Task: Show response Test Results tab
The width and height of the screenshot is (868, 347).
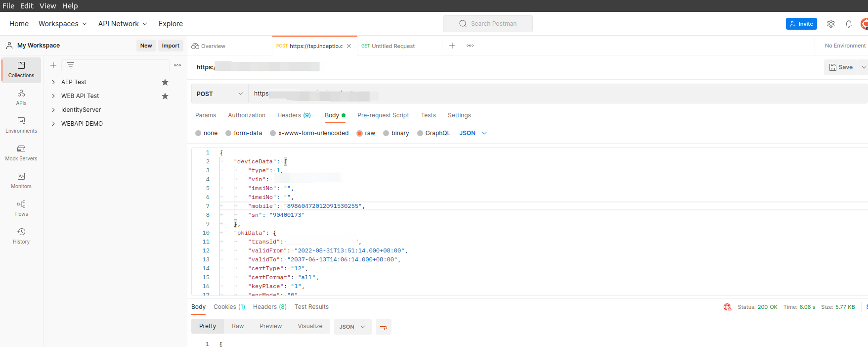Action: [311, 307]
